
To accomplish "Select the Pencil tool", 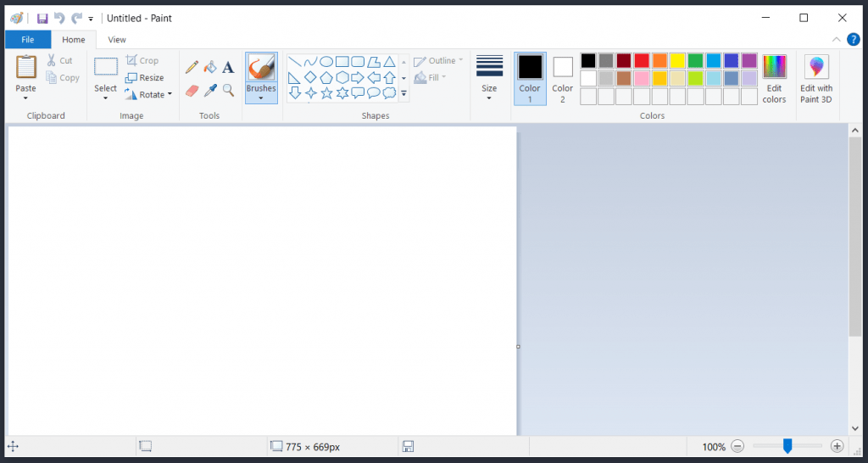I will [x=192, y=67].
